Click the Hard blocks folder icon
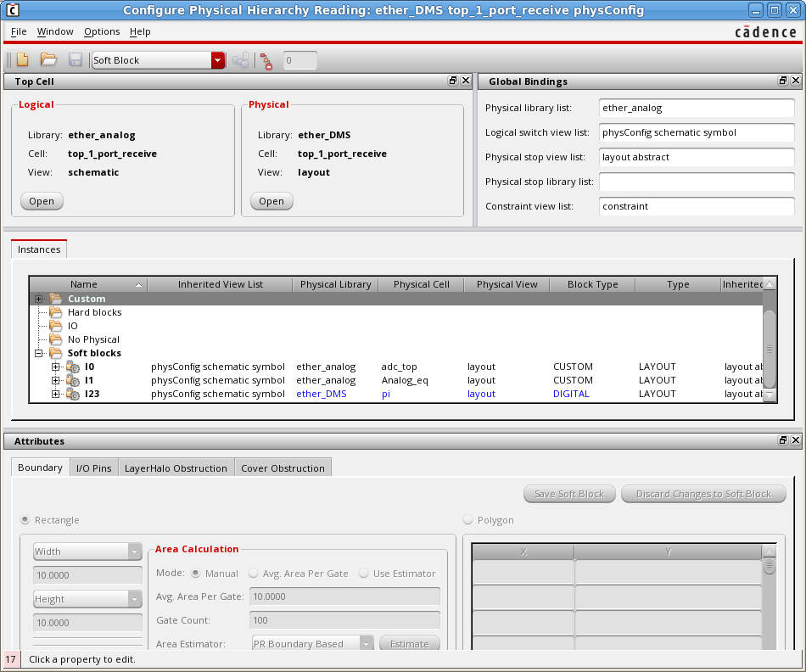This screenshot has width=806, height=672. click(x=56, y=312)
